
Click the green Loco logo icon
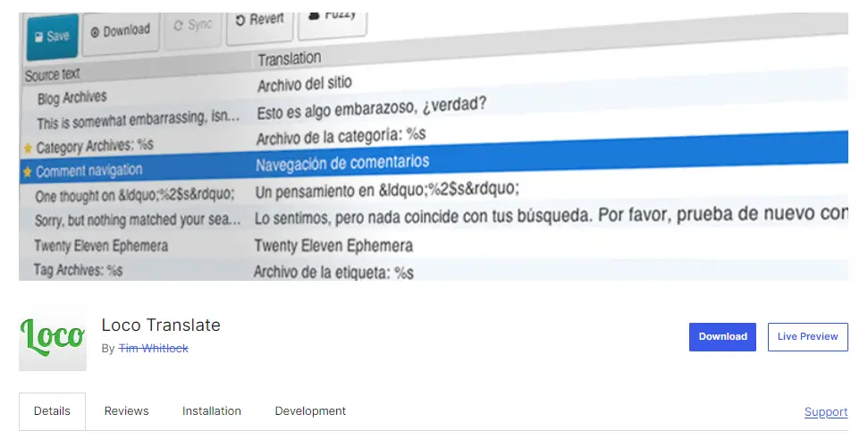pos(53,338)
